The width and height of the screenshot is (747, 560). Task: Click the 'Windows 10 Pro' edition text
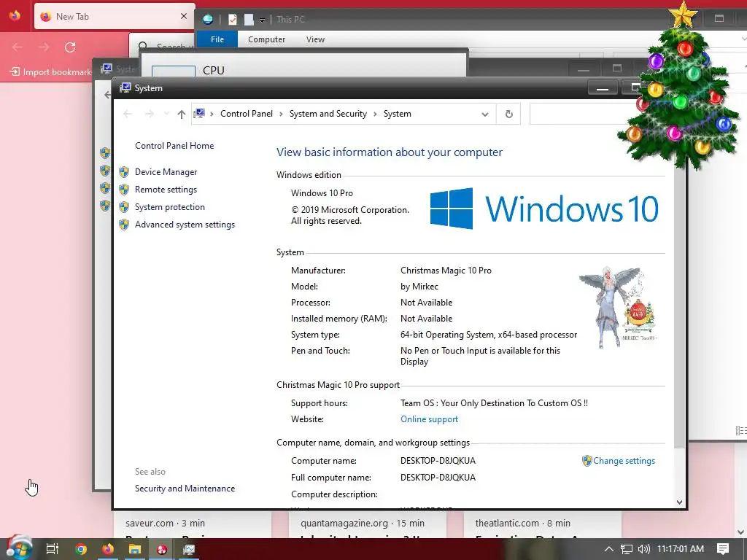pyautogui.click(x=322, y=193)
